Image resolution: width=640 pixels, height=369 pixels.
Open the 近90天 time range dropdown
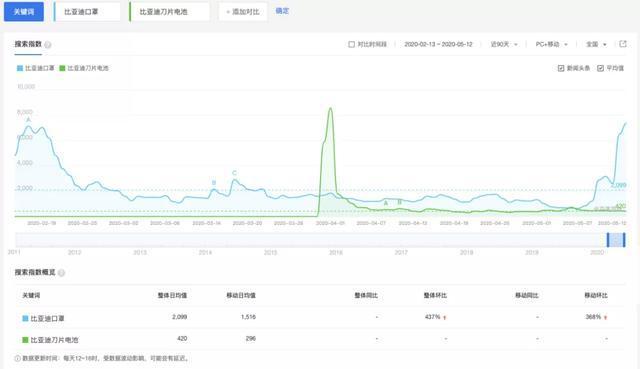point(504,44)
